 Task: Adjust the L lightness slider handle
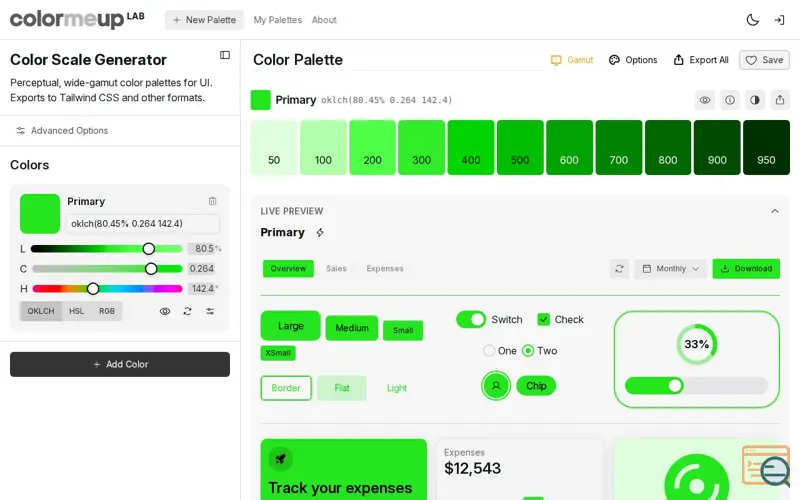click(x=148, y=248)
